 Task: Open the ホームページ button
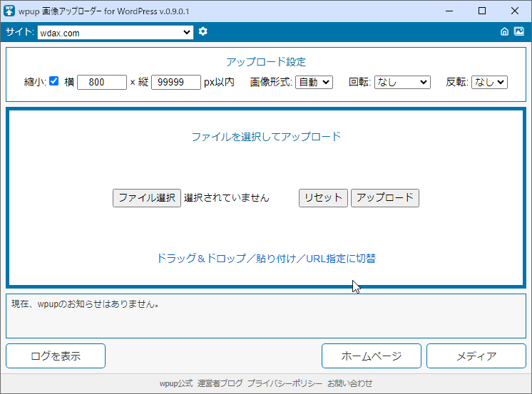tap(371, 356)
